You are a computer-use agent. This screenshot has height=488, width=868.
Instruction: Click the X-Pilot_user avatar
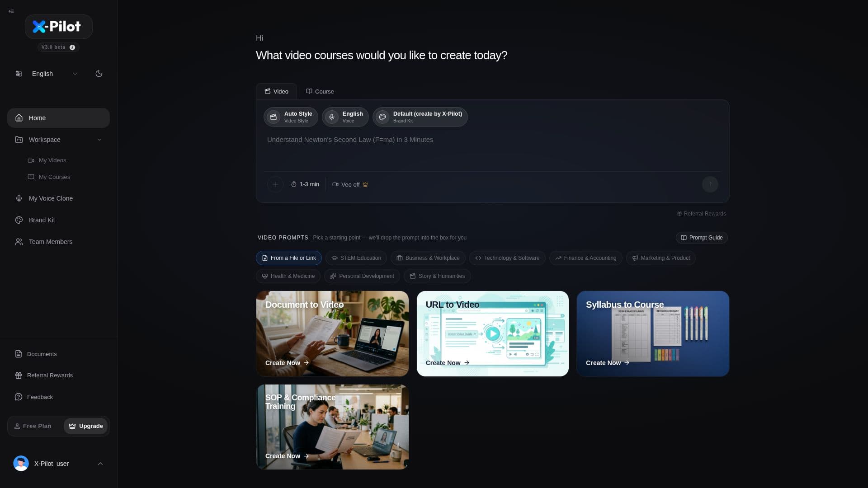[x=21, y=464]
